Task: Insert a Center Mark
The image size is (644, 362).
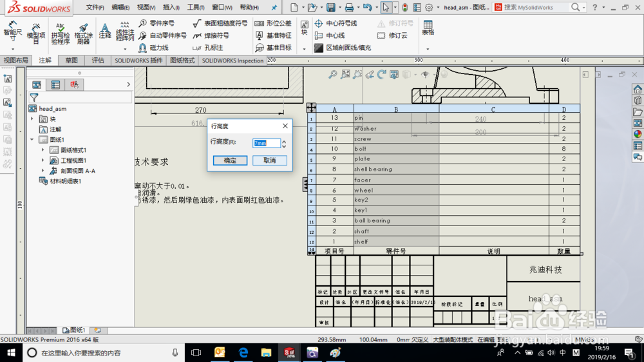Action: pos(336,23)
